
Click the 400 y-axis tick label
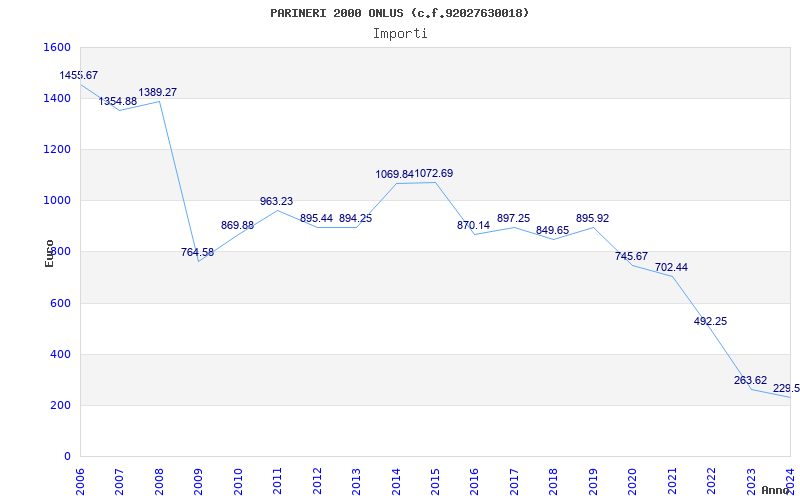coord(61,355)
